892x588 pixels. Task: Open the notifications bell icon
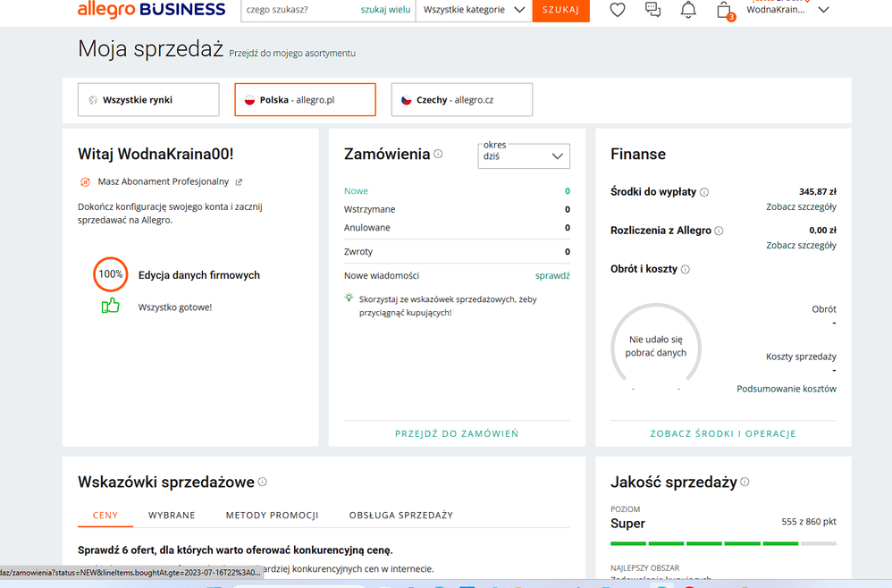coord(688,10)
